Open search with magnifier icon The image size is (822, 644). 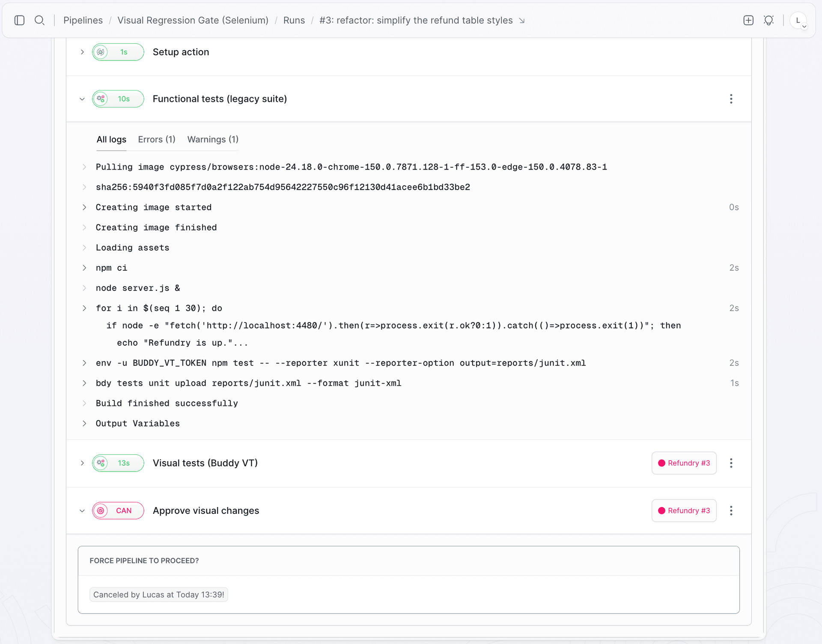click(x=39, y=20)
